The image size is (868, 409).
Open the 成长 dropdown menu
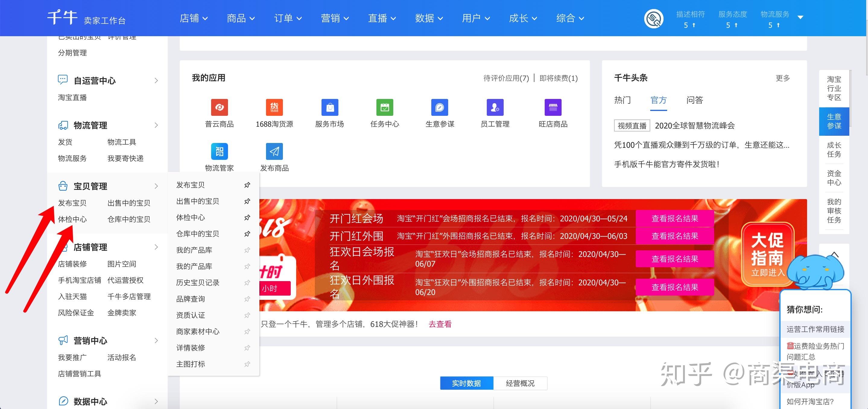523,18
